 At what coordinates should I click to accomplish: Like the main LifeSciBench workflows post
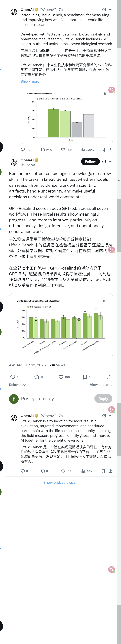tap(64, 377)
